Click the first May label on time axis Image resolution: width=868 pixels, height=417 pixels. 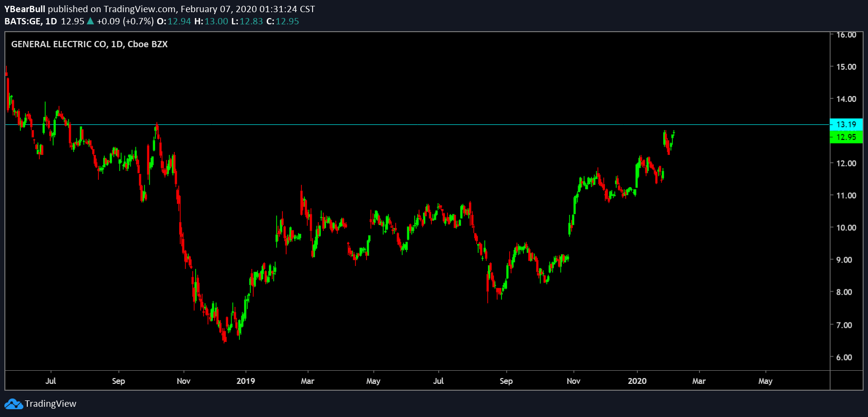(x=373, y=381)
